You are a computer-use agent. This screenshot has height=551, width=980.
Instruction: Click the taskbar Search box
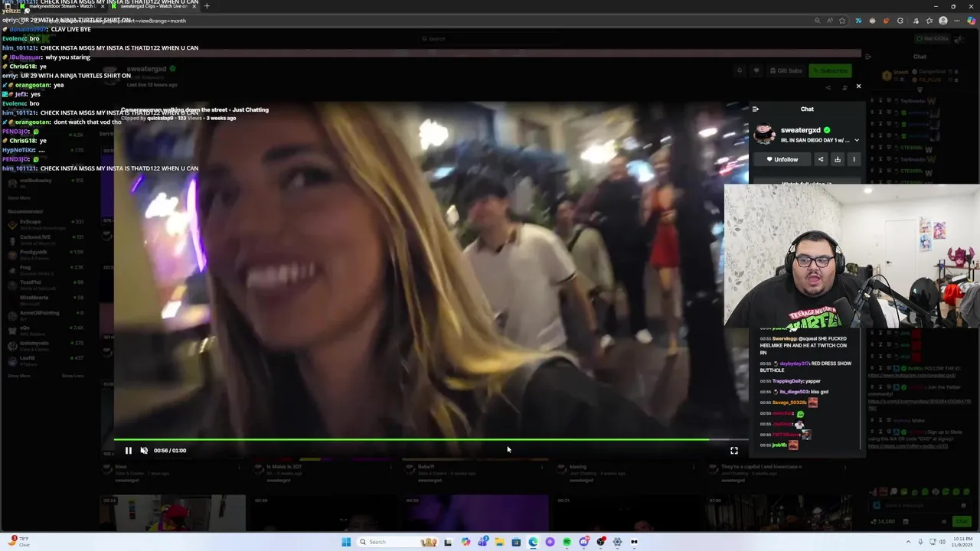tap(398, 542)
